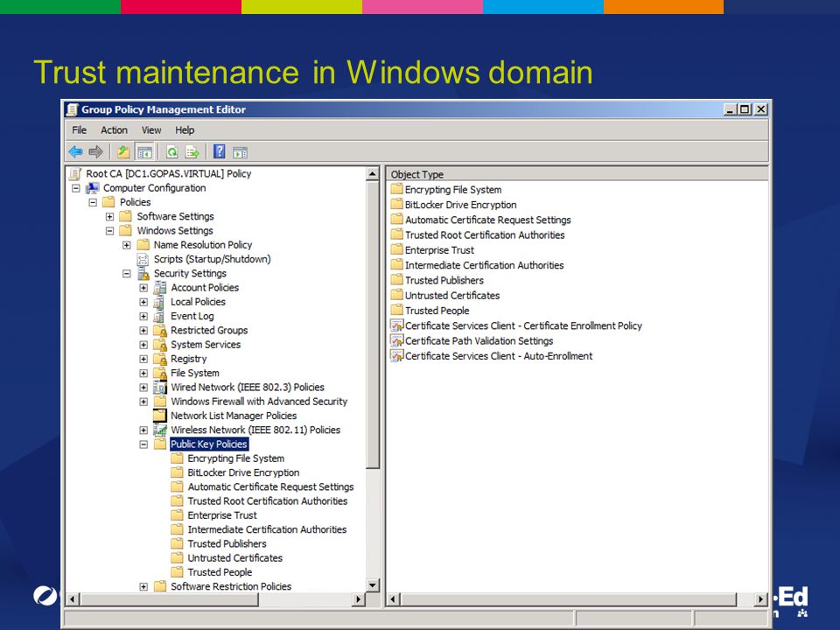Click BitLocker Drive Encryption in the details list
The image size is (840, 630).
pos(461,205)
